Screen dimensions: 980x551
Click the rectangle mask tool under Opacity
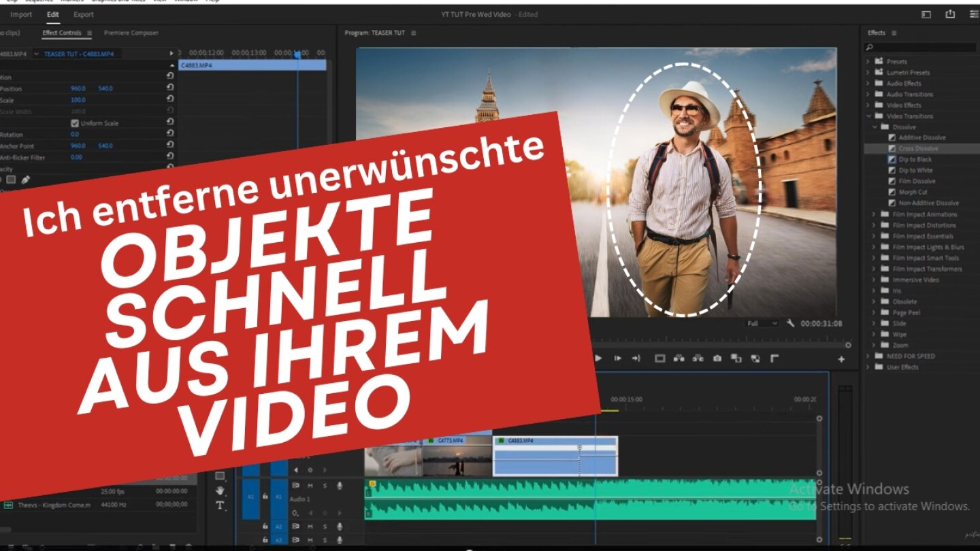click(11, 180)
